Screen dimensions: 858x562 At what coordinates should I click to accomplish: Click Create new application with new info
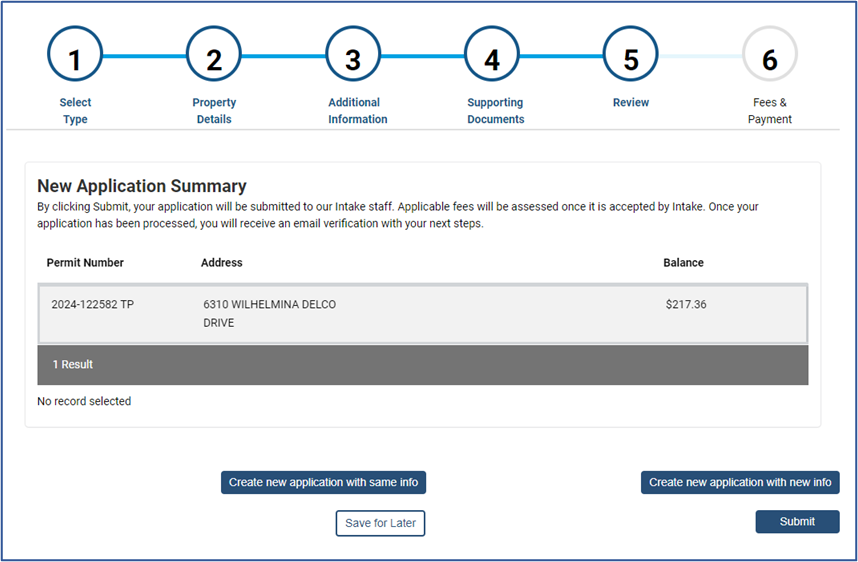(x=740, y=482)
